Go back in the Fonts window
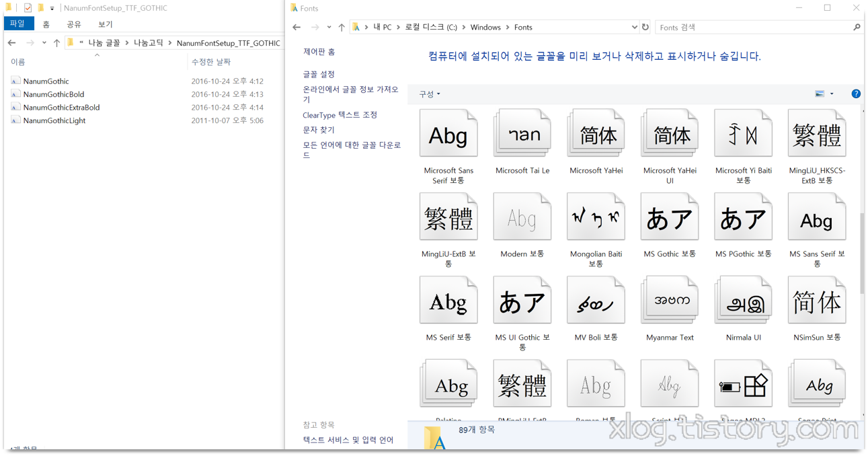 tap(297, 28)
